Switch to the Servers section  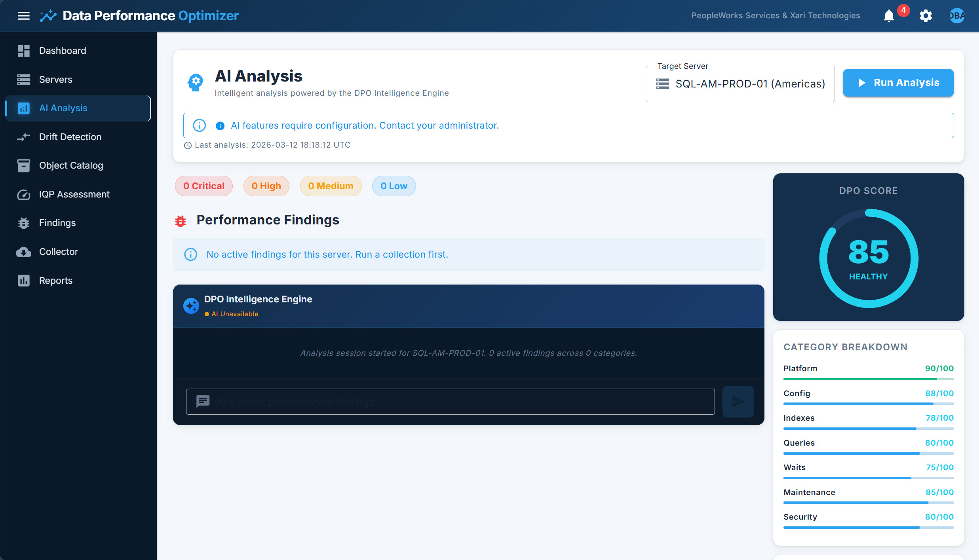pyautogui.click(x=55, y=79)
